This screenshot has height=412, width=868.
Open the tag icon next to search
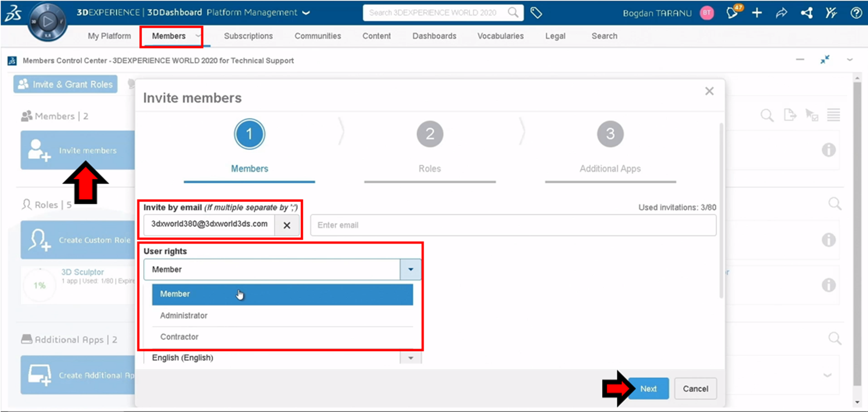point(536,13)
